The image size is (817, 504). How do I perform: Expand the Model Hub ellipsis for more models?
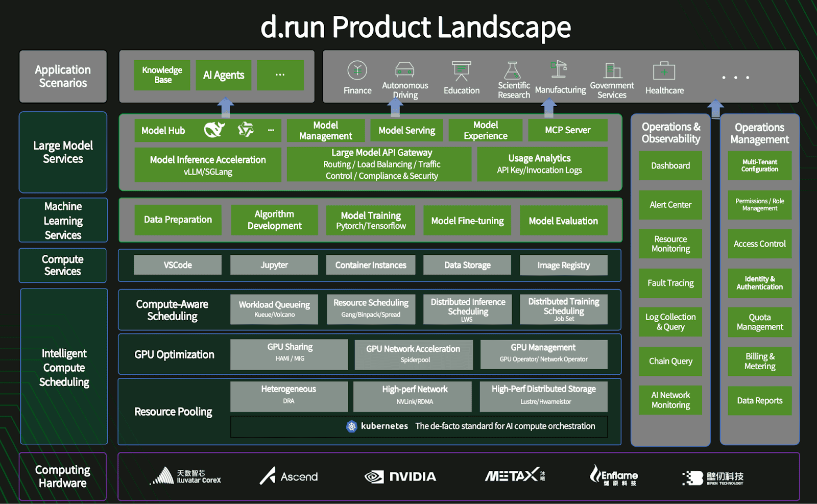click(x=271, y=130)
